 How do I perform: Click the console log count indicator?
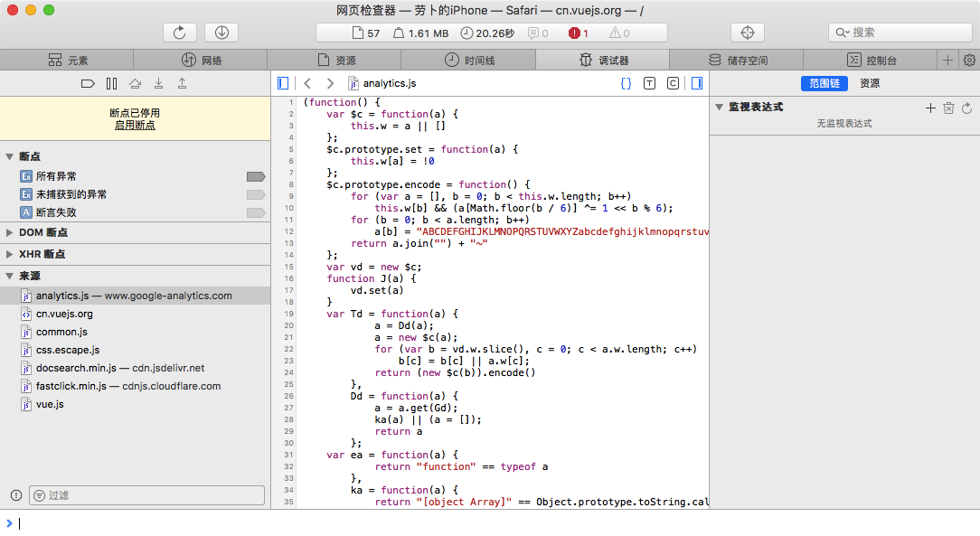(538, 33)
